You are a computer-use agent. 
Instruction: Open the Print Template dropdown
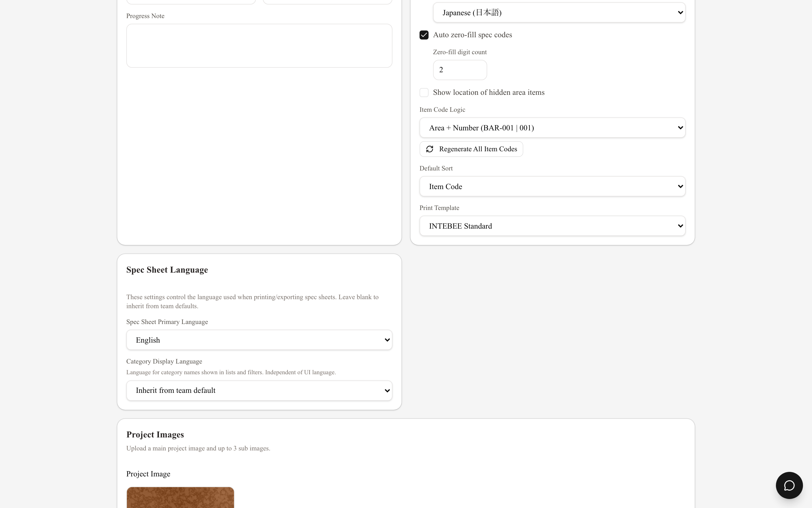552,226
